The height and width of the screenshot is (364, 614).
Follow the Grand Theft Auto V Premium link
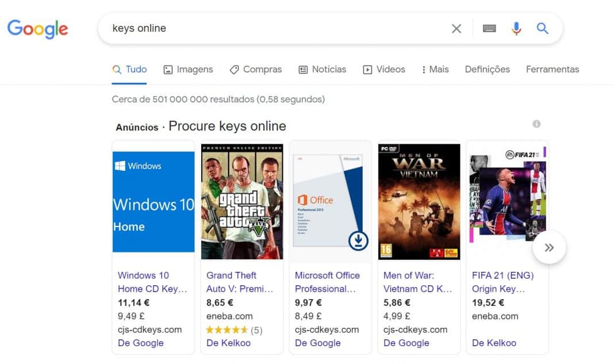[x=240, y=282]
